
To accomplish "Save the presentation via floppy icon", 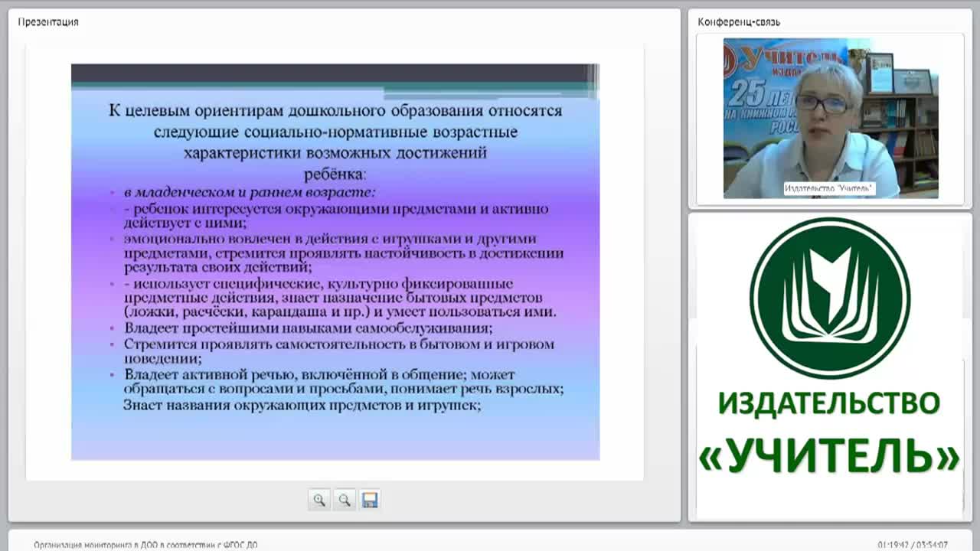I will [x=370, y=500].
